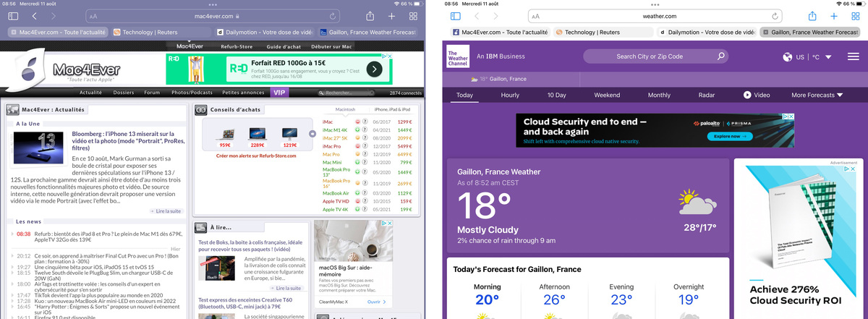Image resolution: width=868 pixels, height=319 pixels.
Task: Open the Radar tab
Action: [707, 95]
